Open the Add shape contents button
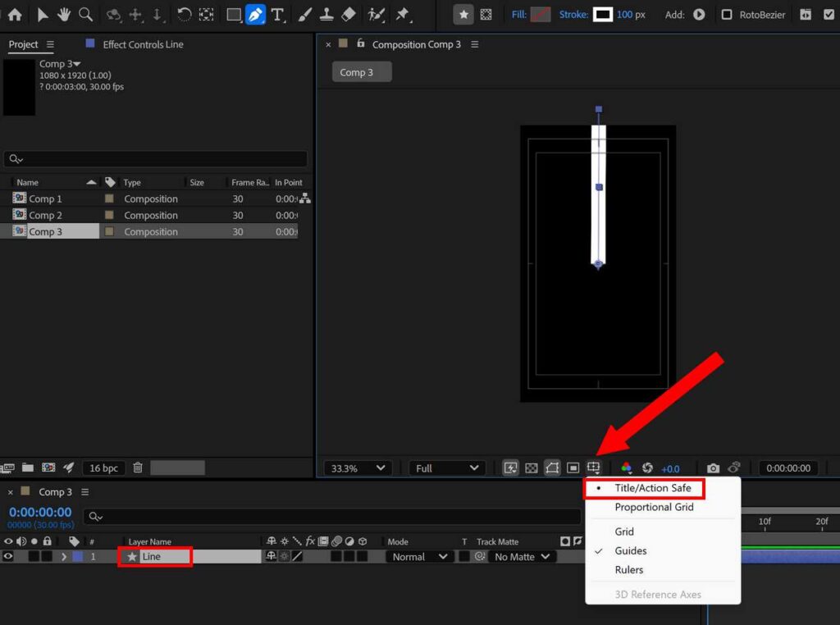This screenshot has width=840, height=625. (699, 15)
